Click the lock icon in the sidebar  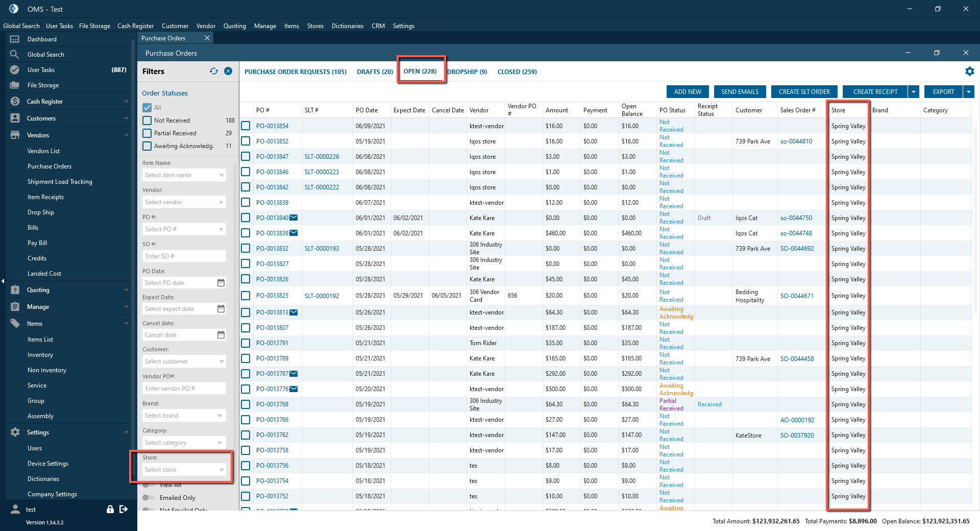pos(110,509)
